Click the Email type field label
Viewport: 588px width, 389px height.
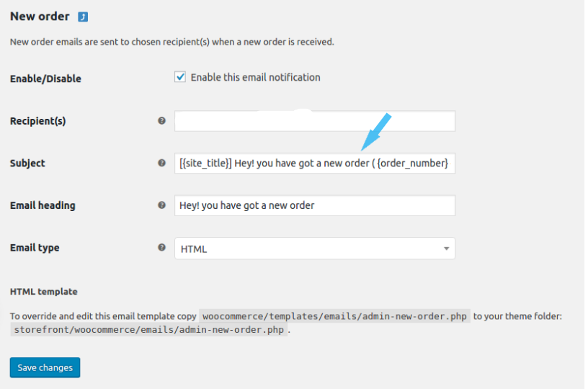[x=35, y=248]
